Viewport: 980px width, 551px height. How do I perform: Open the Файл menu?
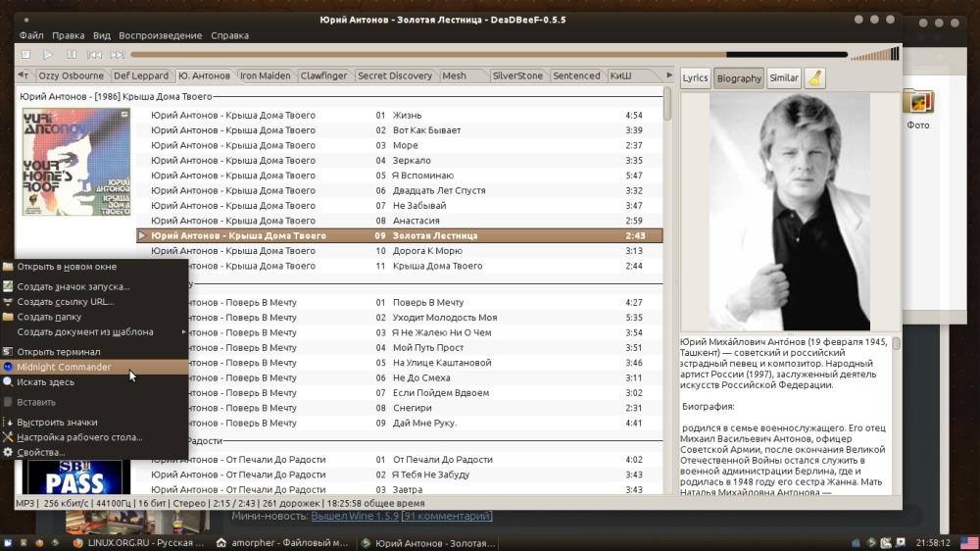pyautogui.click(x=31, y=35)
